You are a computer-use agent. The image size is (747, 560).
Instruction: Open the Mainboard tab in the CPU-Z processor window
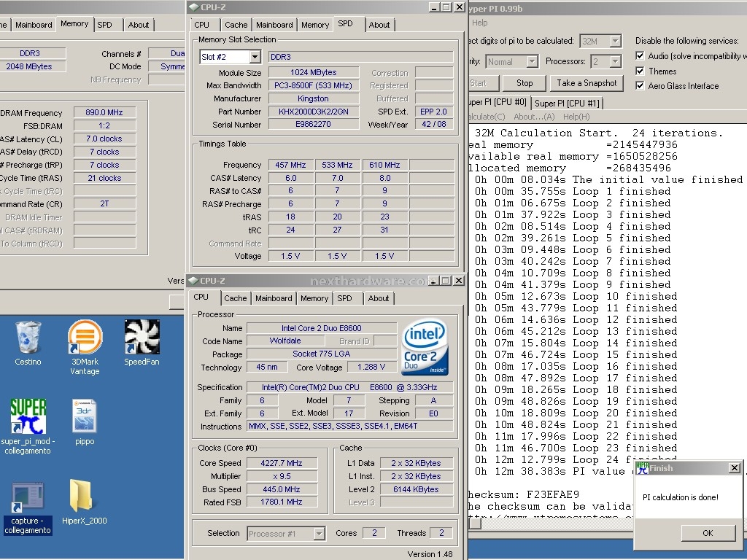[x=274, y=298]
